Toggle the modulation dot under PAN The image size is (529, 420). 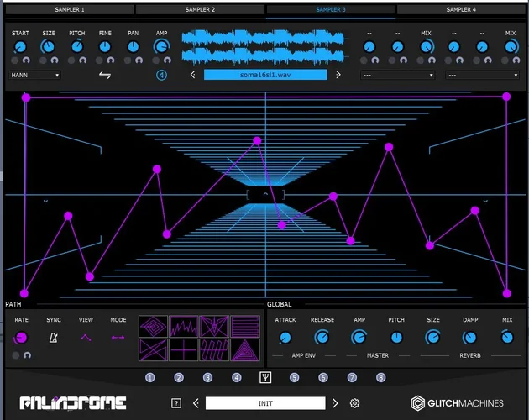click(x=128, y=60)
